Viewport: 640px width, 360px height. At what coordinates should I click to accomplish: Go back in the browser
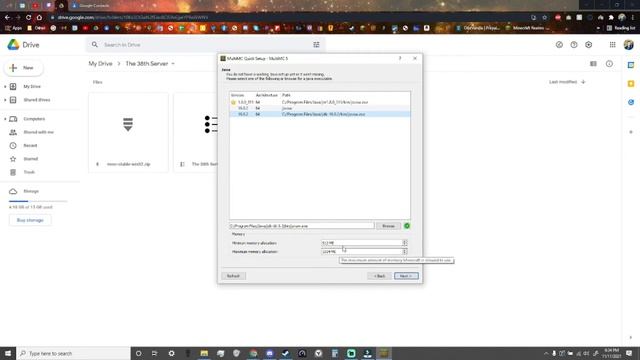click(x=7, y=18)
